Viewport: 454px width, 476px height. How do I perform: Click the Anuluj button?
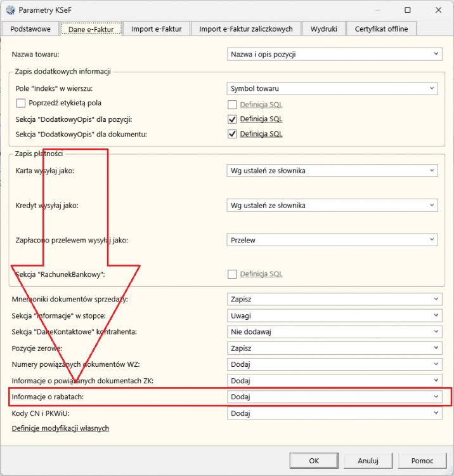coord(368,461)
